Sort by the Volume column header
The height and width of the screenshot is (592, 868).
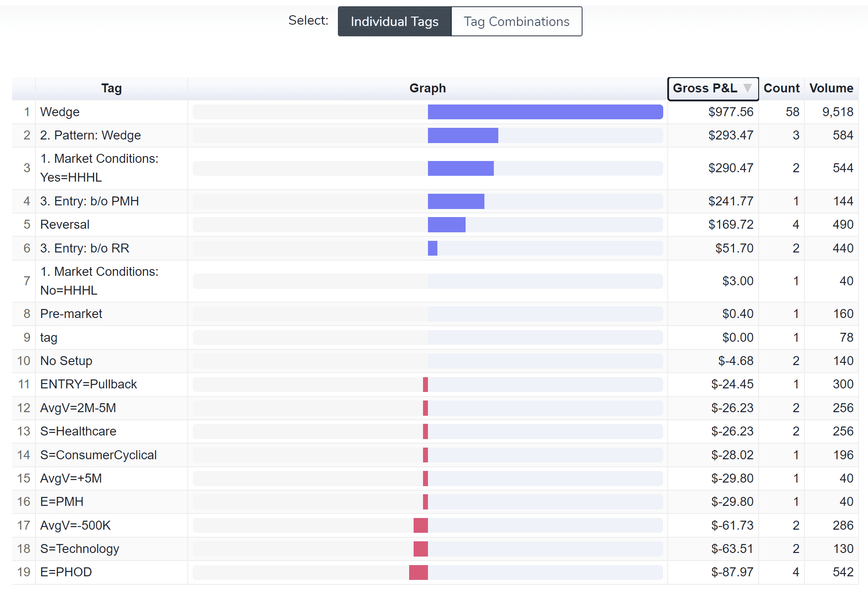point(831,88)
